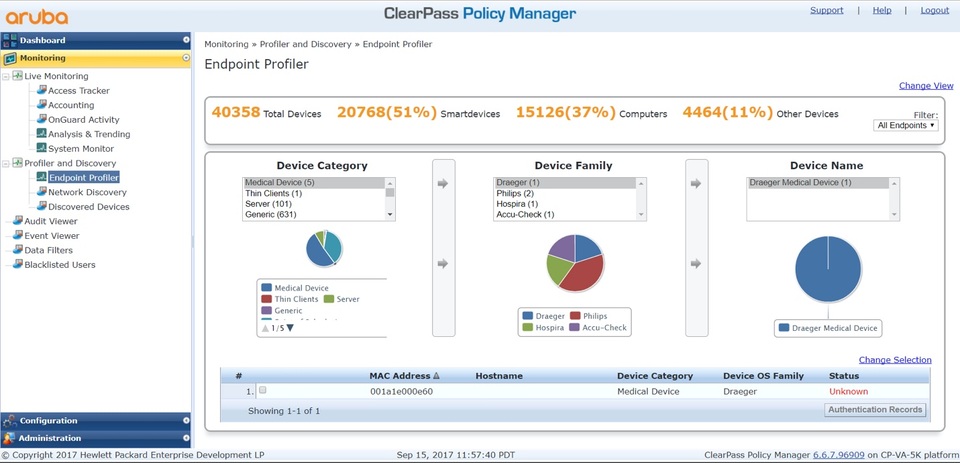The width and height of the screenshot is (960, 463).
Task: Click the Blacklisted Users icon
Action: [x=17, y=265]
